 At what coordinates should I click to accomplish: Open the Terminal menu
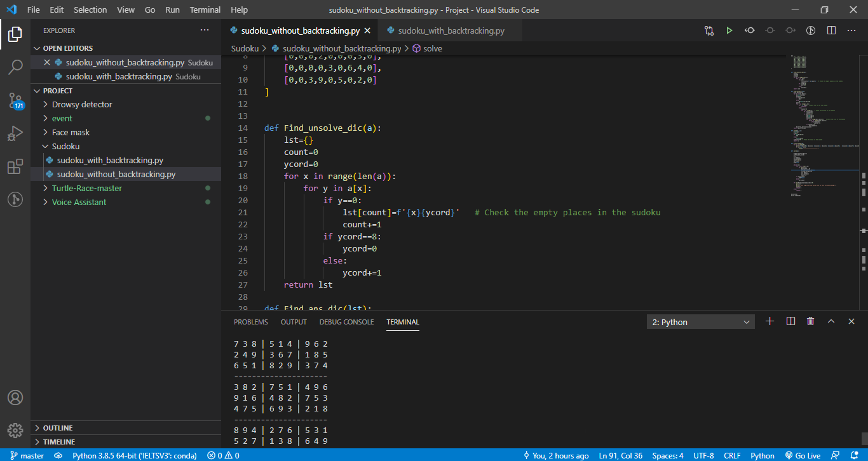point(205,10)
